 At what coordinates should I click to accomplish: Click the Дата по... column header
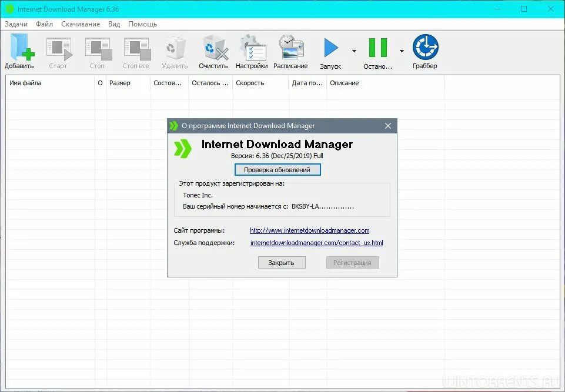point(307,83)
